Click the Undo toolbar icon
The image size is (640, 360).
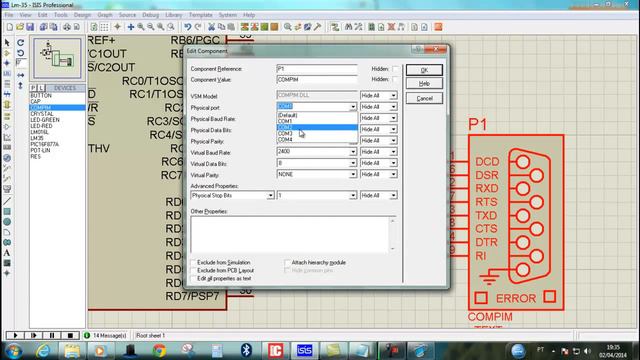[x=187, y=27]
